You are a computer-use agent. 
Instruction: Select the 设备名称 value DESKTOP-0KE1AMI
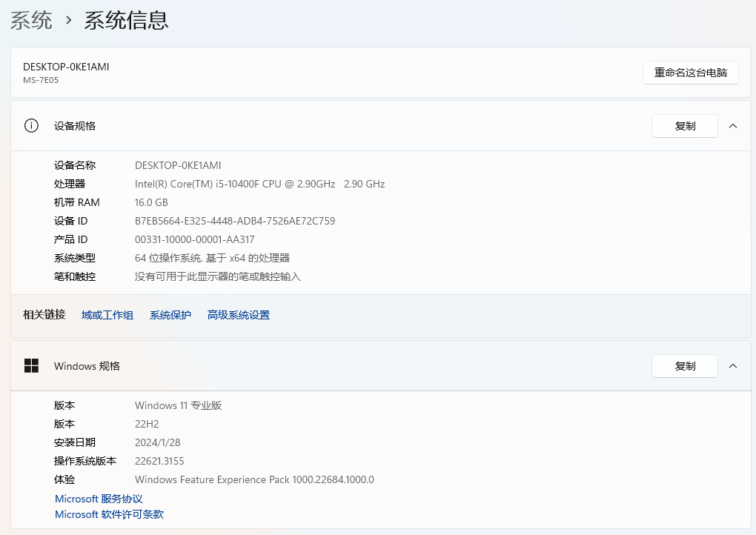pos(178,165)
